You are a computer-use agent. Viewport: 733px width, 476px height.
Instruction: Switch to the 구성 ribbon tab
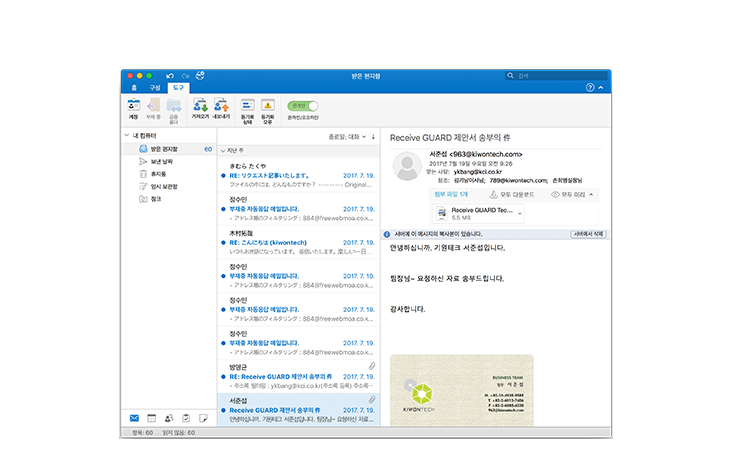pos(155,88)
